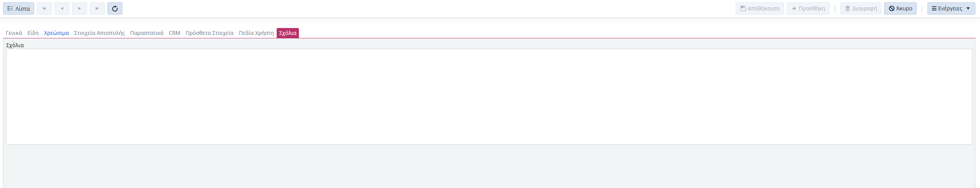Focus the Σχόλια comments text area
The width and height of the screenshot is (980, 188).
click(x=489, y=97)
